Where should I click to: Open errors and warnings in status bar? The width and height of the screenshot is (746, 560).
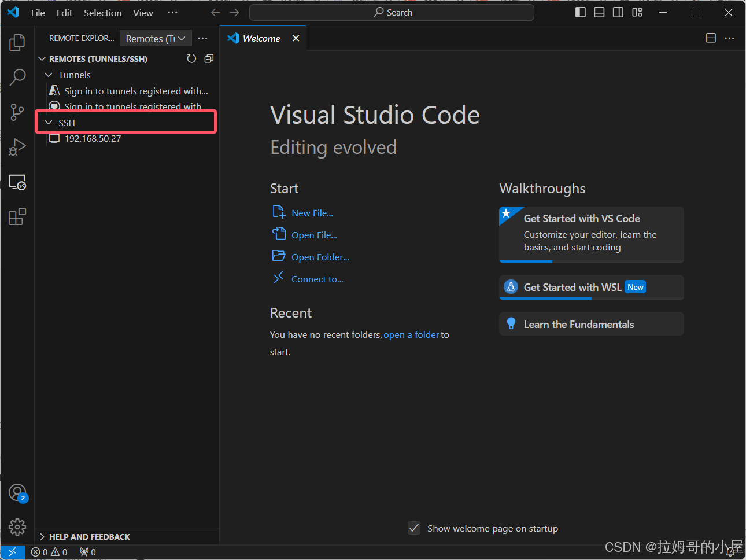pyautogui.click(x=49, y=552)
